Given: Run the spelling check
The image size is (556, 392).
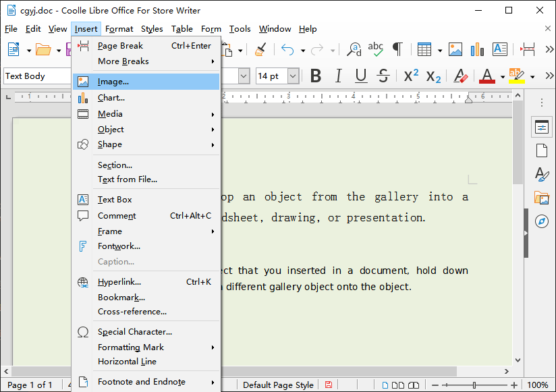Looking at the screenshot, I should point(376,49).
